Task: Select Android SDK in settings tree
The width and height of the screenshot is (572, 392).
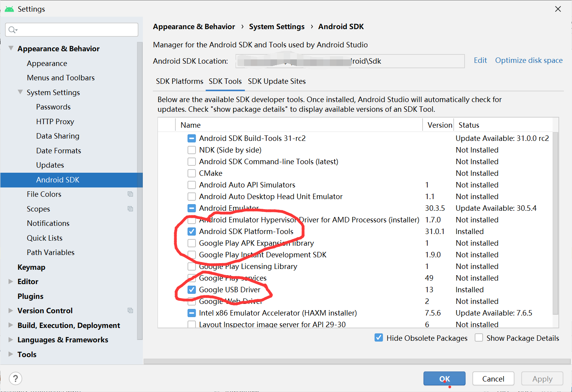Action: click(71, 180)
